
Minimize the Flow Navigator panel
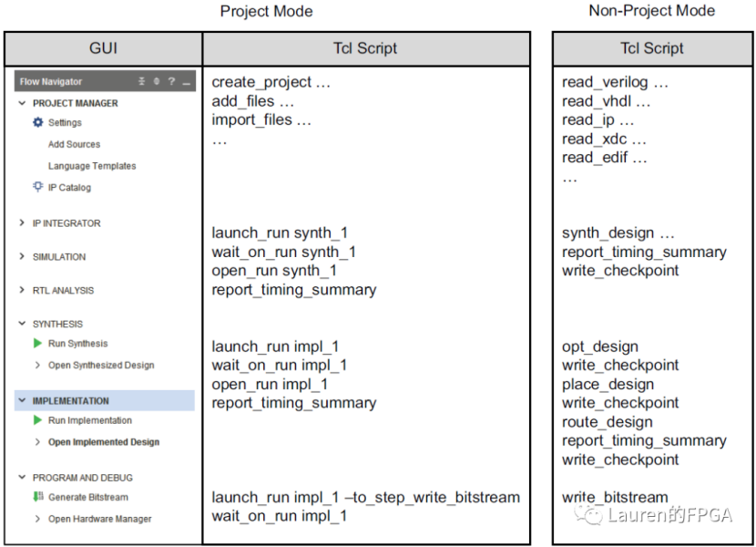tap(186, 82)
